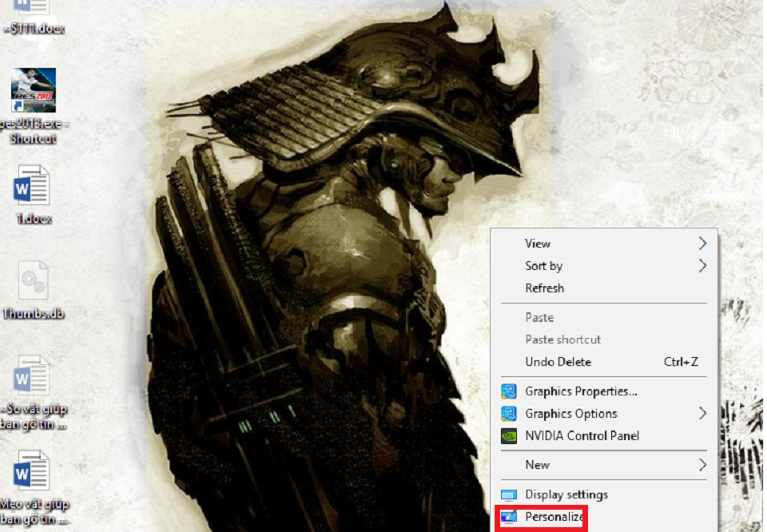
Task: Open Display settings menu entry
Action: coord(604,494)
